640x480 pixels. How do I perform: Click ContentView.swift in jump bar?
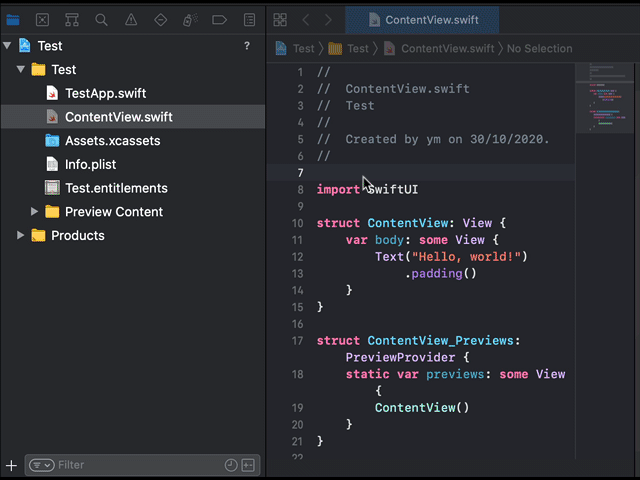pyautogui.click(x=439, y=48)
